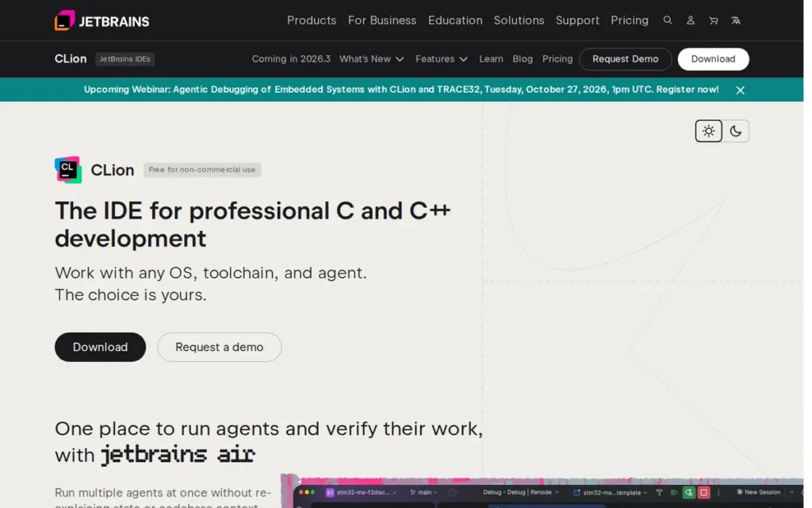The height and width of the screenshot is (508, 812).
Task: Open Coming in 2026.3 page
Action: (291, 59)
